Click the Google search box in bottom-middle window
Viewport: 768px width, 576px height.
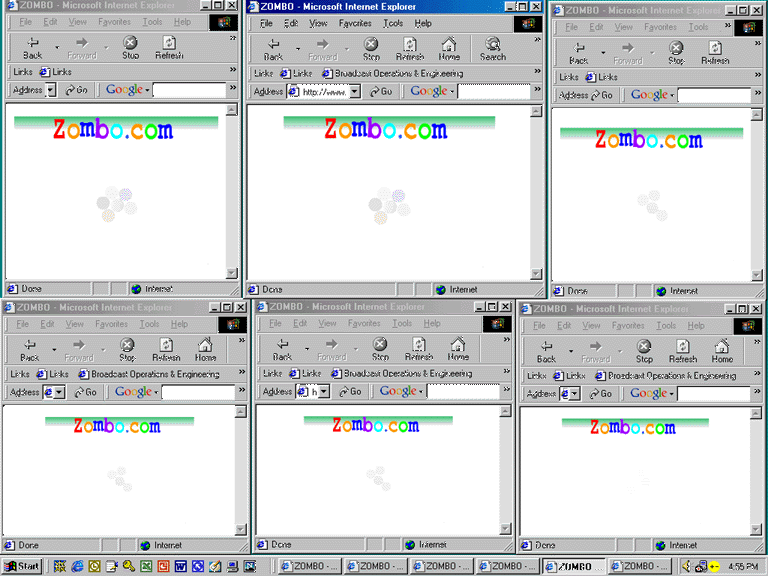[x=463, y=391]
